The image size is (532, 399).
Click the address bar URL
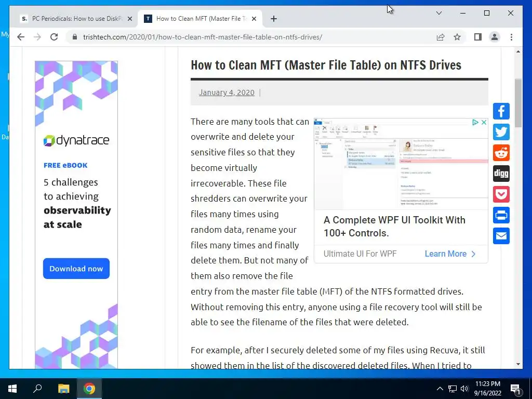coord(203,37)
